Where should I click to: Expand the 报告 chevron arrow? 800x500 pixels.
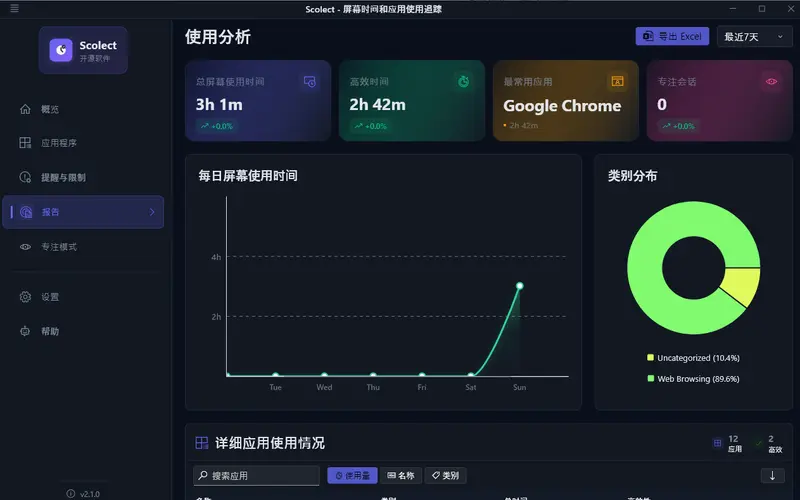point(152,212)
